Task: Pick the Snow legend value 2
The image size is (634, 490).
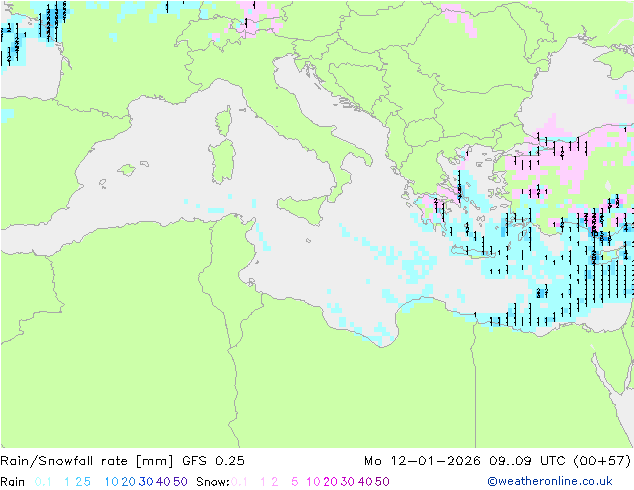Action: pyautogui.click(x=275, y=482)
